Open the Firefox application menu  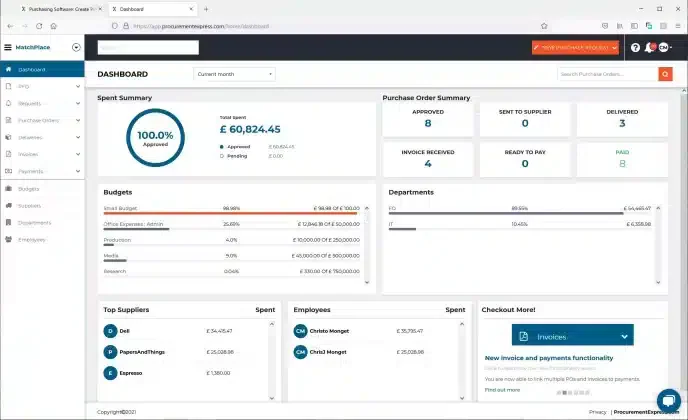(x=678, y=26)
